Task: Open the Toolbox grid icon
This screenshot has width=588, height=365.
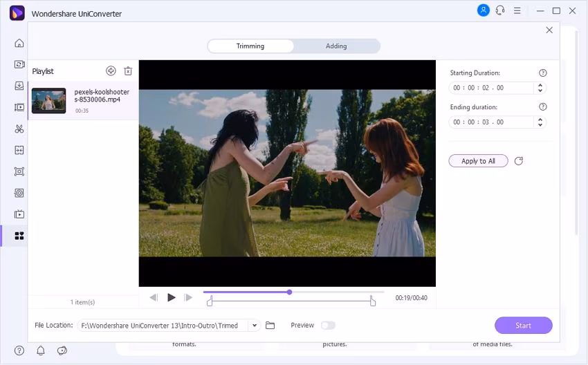Action: pyautogui.click(x=19, y=236)
